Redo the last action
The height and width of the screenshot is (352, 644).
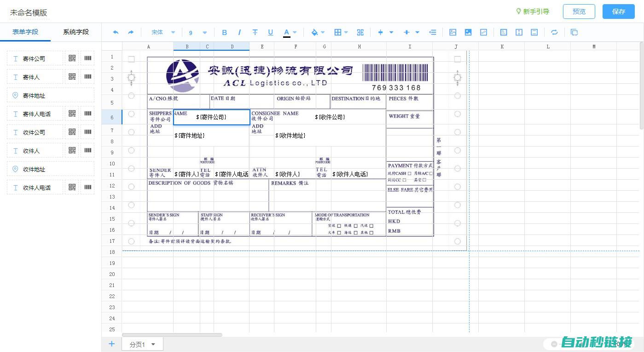point(131,32)
